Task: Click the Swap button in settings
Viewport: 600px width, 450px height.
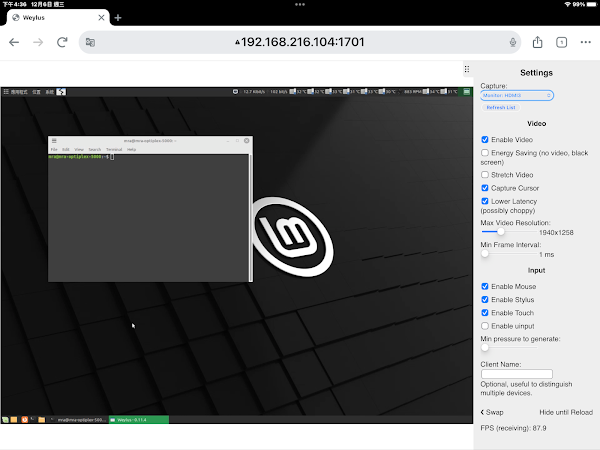Action: (492, 412)
